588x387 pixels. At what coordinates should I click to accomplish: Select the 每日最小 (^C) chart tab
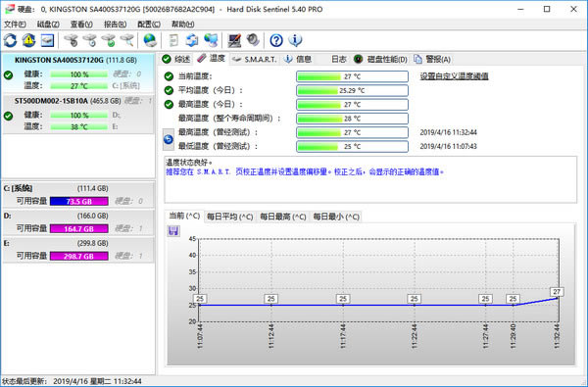[x=336, y=217]
